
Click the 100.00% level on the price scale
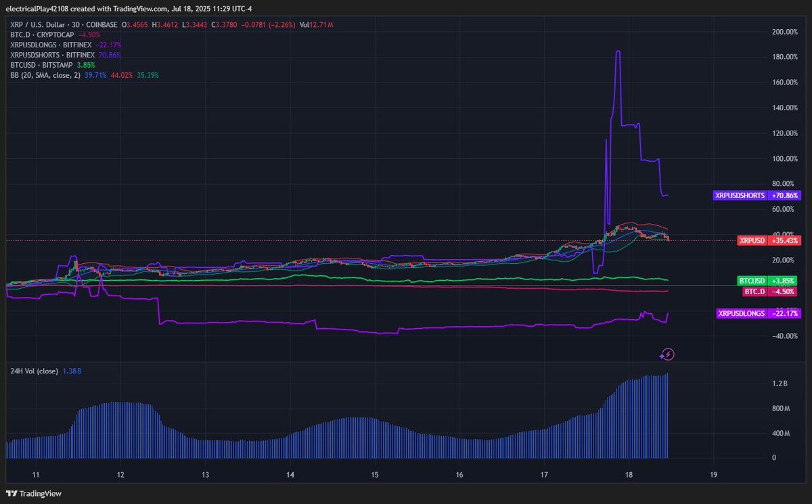click(785, 159)
